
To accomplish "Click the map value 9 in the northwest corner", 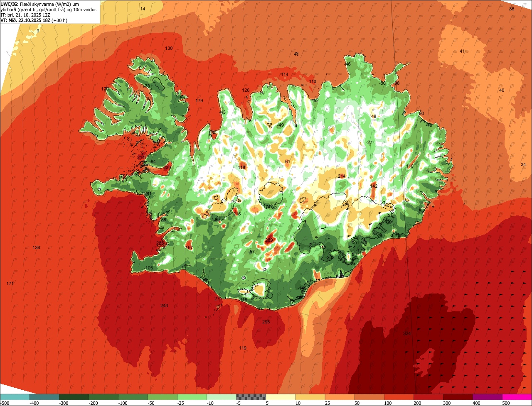I will [x=38, y=31].
